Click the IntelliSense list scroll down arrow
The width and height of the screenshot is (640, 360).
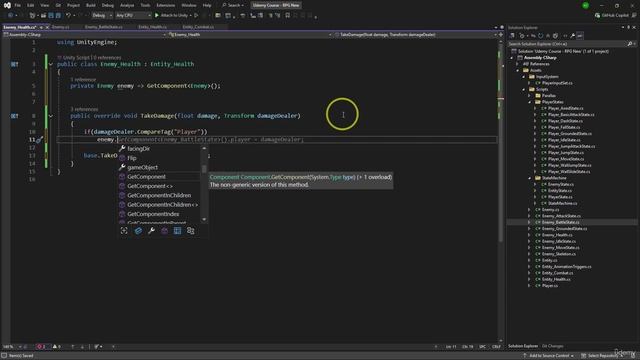coord(204,220)
